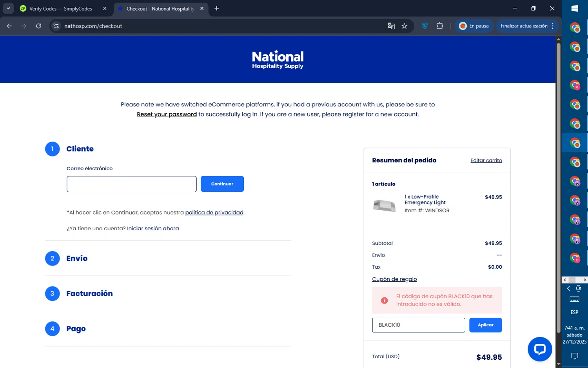The width and height of the screenshot is (588, 368).
Task: Toggle the Cupón de regalo link
Action: coord(394,279)
